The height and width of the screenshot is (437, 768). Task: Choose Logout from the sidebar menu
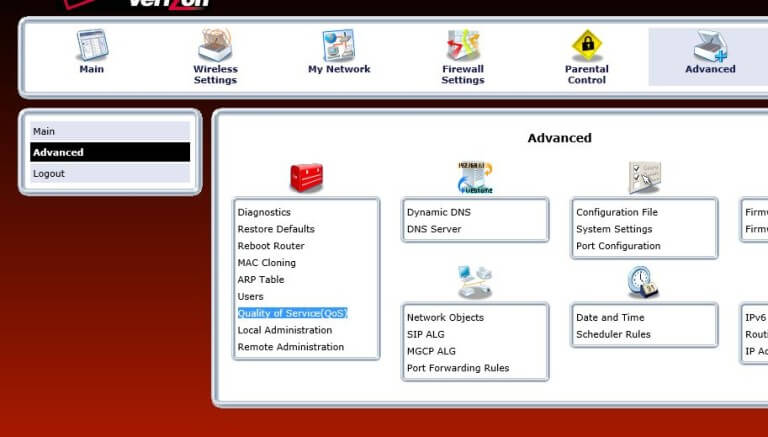coord(110,173)
